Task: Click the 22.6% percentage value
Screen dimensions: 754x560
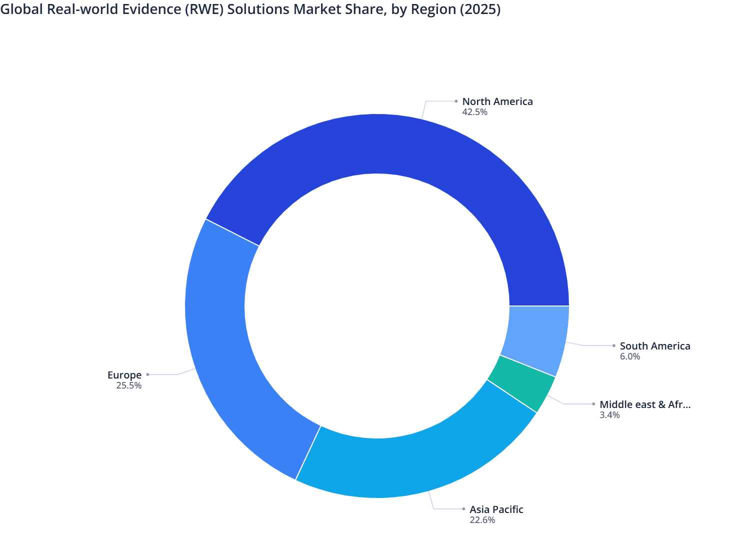Action: tap(482, 520)
